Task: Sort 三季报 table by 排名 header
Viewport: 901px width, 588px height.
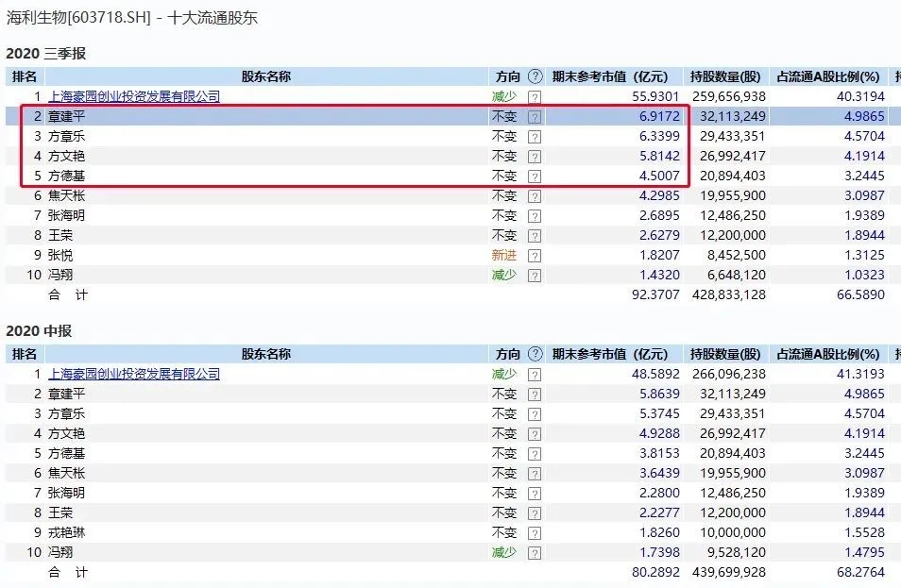Action: tap(25, 76)
